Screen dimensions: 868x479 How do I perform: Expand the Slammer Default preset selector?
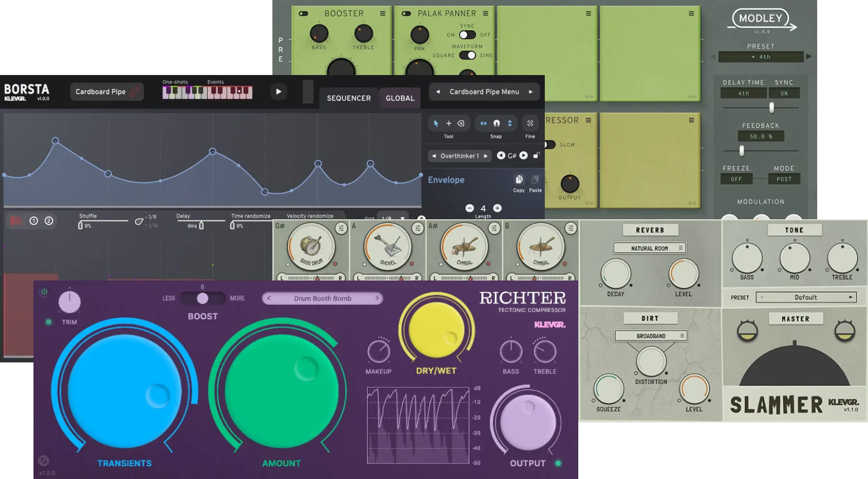coord(806,298)
